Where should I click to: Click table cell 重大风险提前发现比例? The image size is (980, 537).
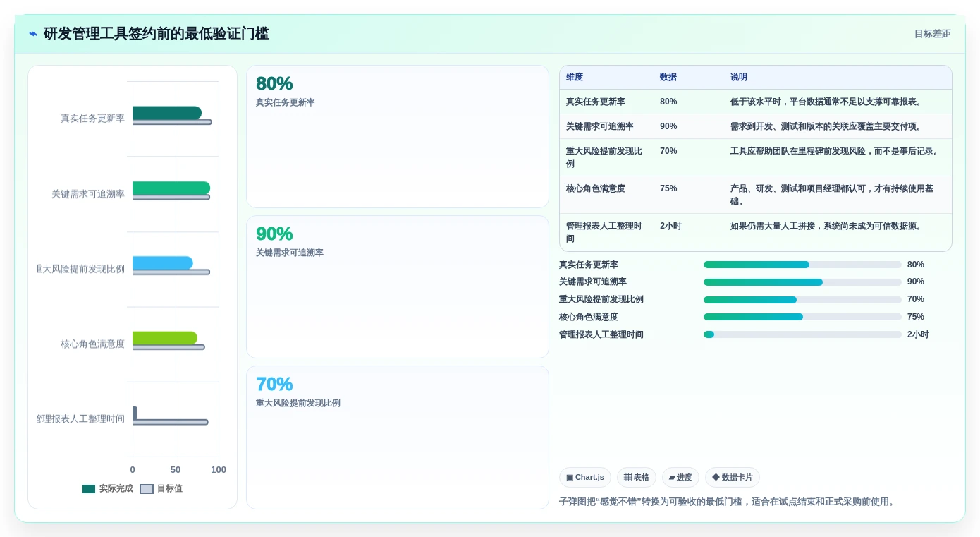(605, 157)
